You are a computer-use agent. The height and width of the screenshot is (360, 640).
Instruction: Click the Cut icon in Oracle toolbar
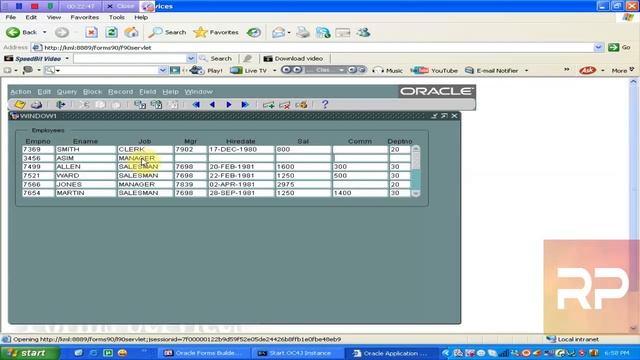[84, 105]
